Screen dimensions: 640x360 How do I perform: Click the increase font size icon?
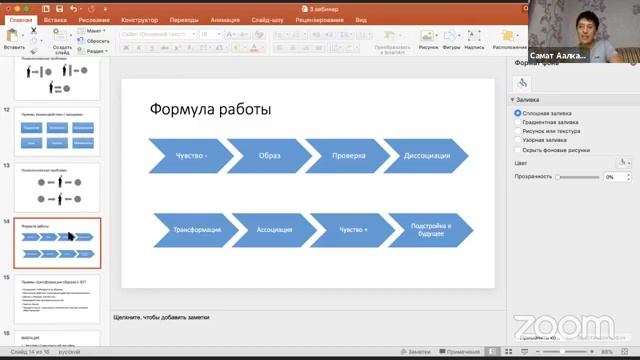(x=230, y=34)
